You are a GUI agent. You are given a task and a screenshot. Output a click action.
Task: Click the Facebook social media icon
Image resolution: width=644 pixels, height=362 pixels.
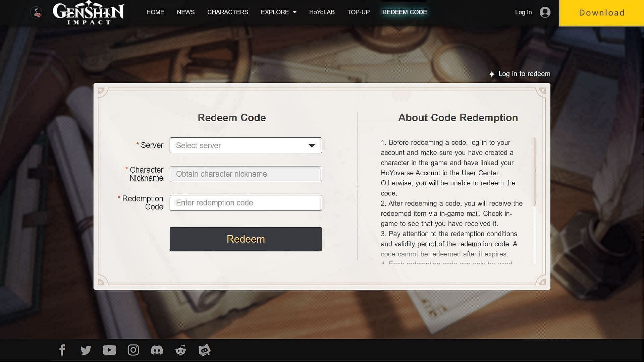pos(62,350)
